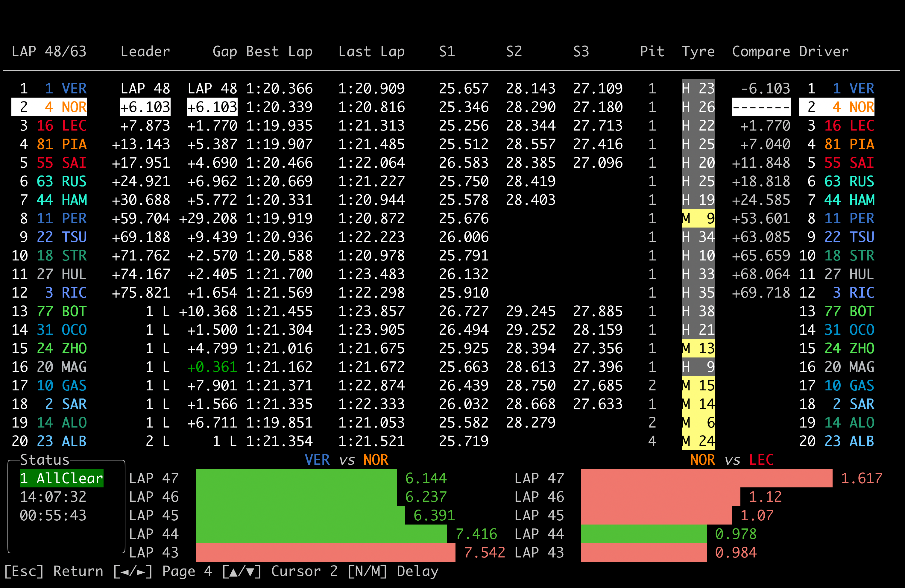Click LAP 47 green bar in VER vs NOR
The height and width of the screenshot is (588, 905).
pos(296,478)
